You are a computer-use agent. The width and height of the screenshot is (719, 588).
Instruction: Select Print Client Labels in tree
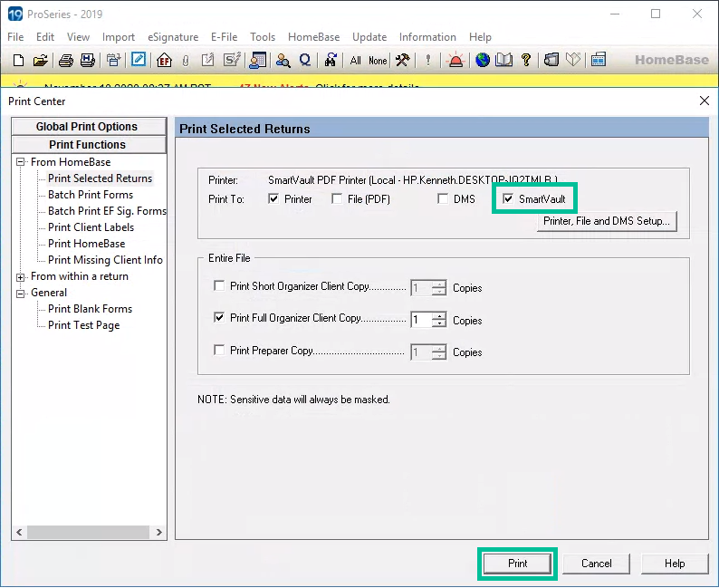pos(91,227)
